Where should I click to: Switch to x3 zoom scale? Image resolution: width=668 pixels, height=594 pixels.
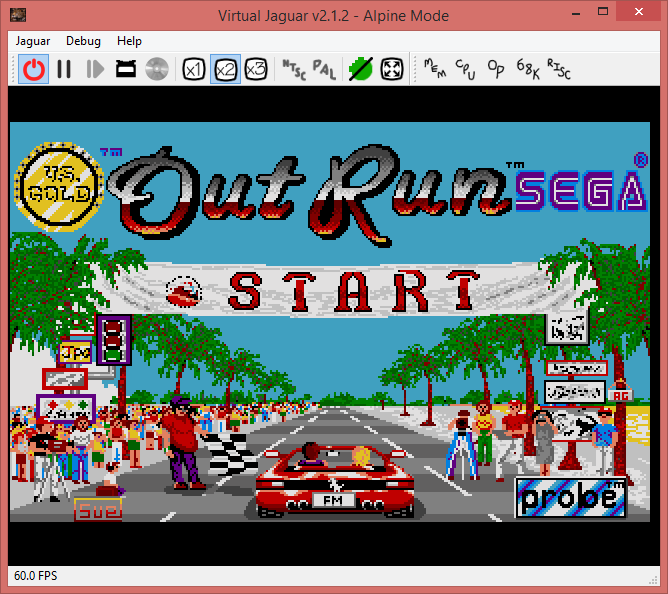point(256,69)
